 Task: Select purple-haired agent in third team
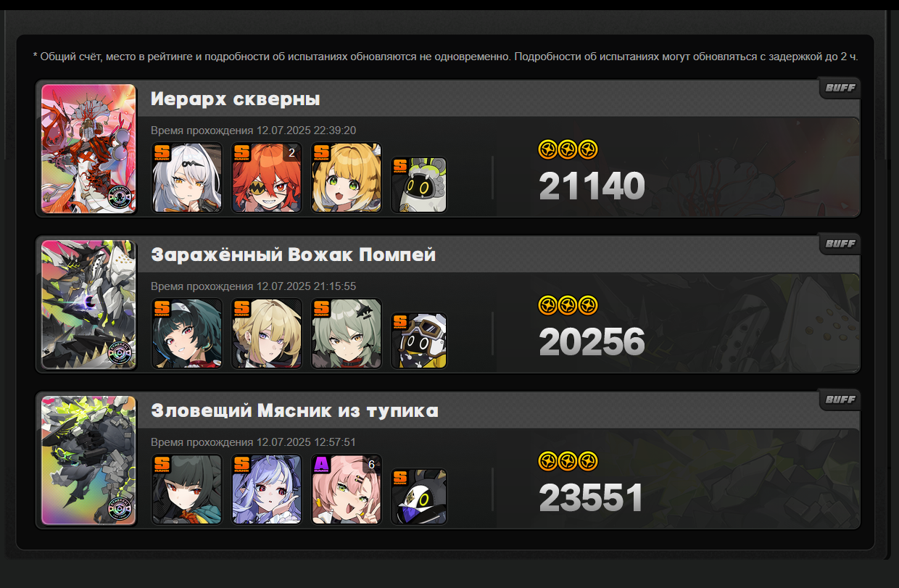click(267, 489)
